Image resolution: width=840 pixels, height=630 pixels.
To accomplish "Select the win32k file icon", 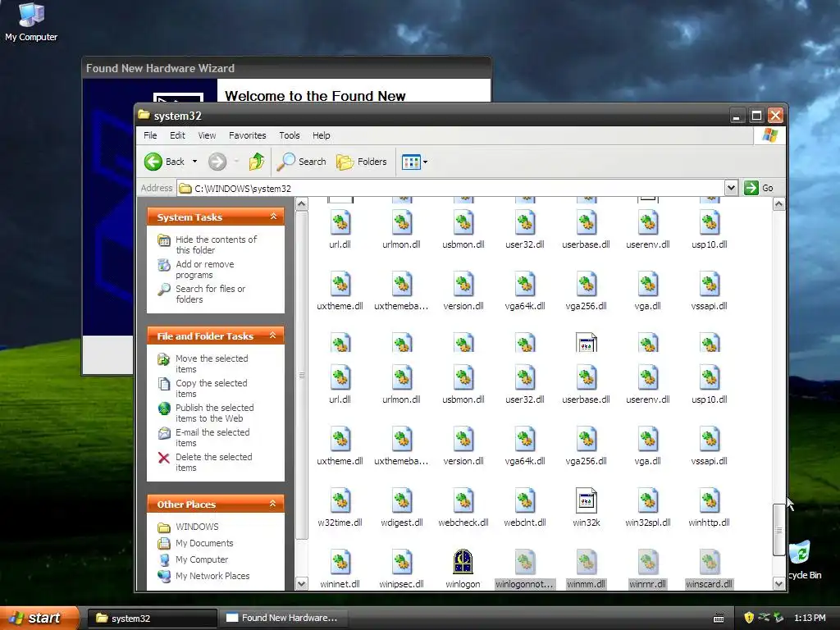I will click(586, 501).
